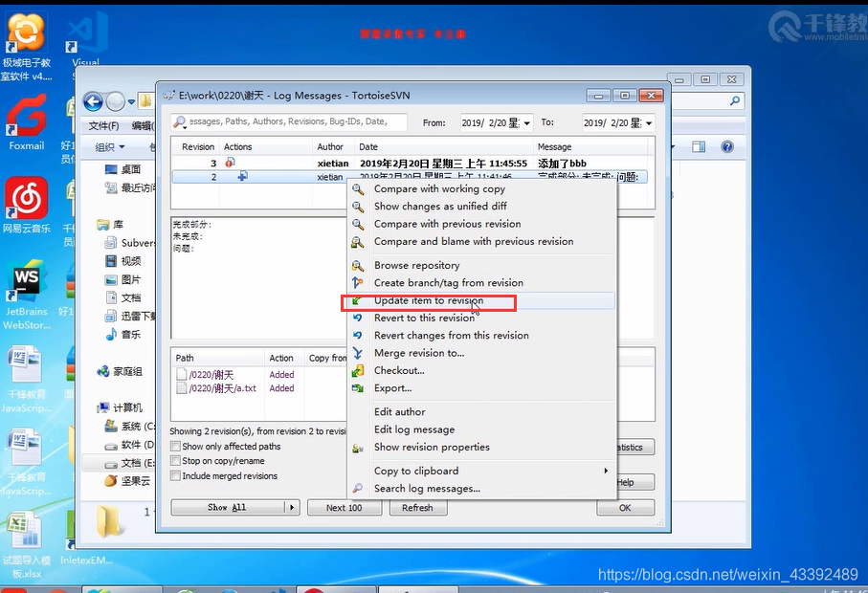
Task: Open the From date dropdown
Action: click(x=527, y=122)
